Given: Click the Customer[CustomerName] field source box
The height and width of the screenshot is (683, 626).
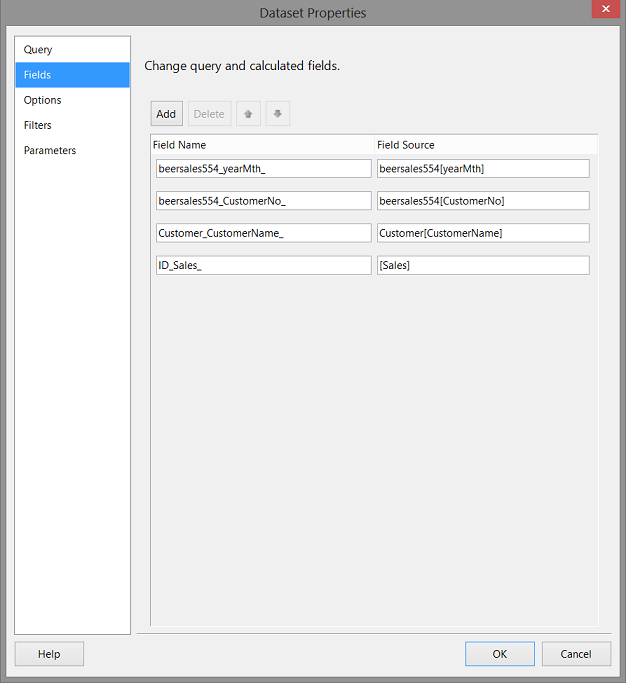Looking at the screenshot, I should (483, 233).
